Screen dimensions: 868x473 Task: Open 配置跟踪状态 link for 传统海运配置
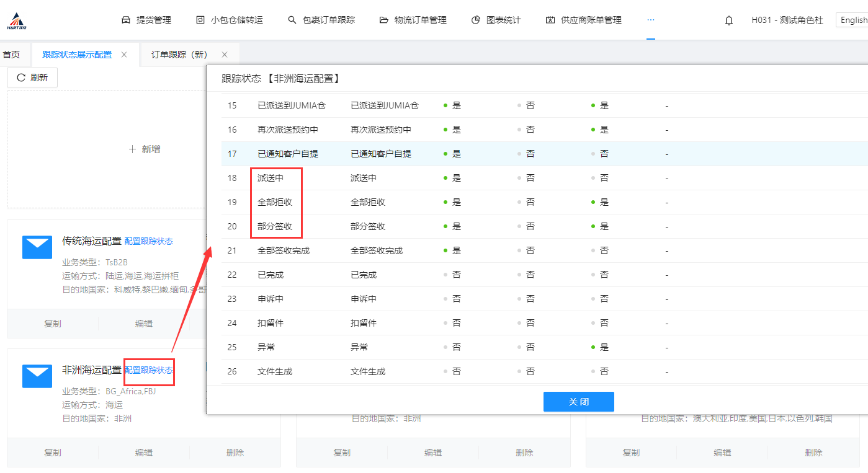click(149, 241)
